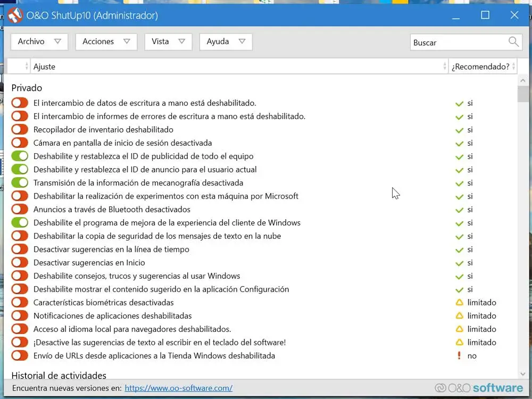Viewport: 532px width, 399px height.
Task: Click green checkmark for línea de tiempo suggestions row
Action: 460,250
